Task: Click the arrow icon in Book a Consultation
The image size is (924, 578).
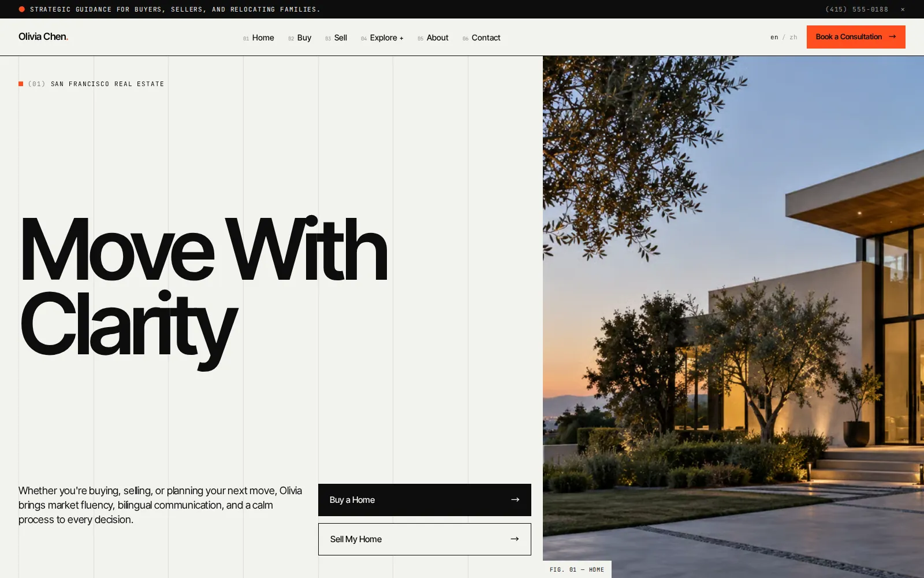Action: tap(892, 36)
